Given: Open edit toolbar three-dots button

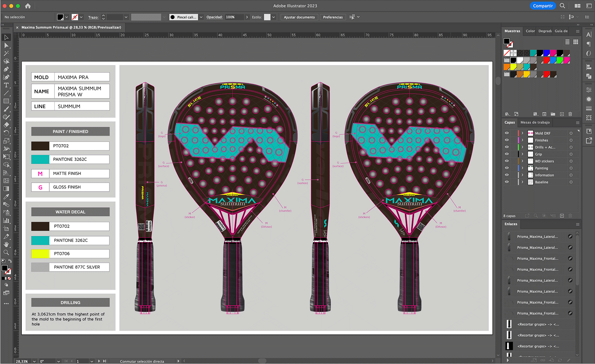Looking at the screenshot, I should click(x=6, y=304).
